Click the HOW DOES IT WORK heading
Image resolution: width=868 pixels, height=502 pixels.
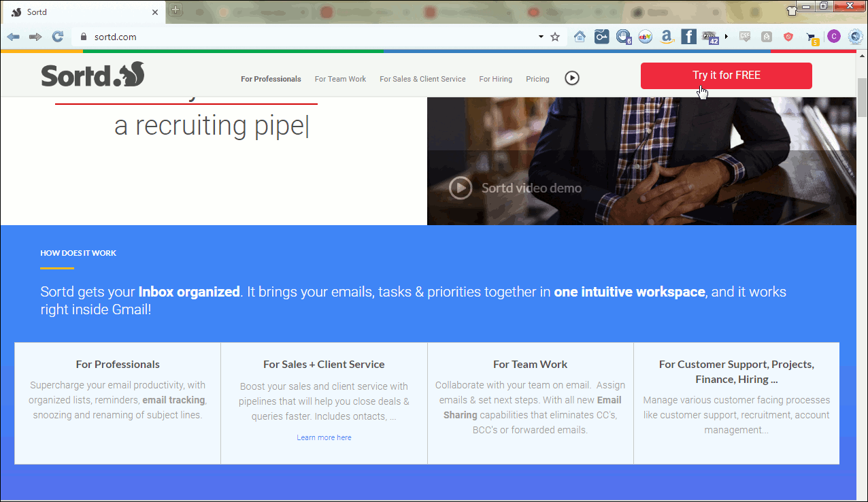pyautogui.click(x=78, y=253)
